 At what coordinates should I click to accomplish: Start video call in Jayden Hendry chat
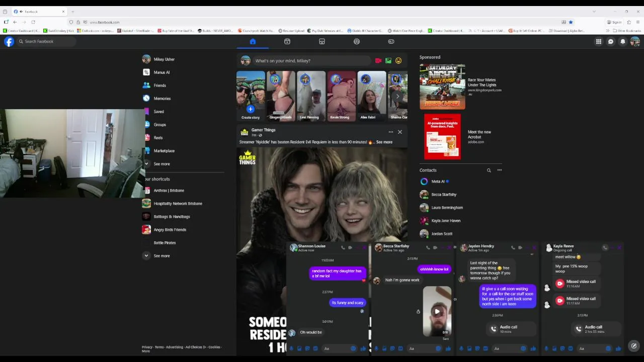[x=520, y=247]
